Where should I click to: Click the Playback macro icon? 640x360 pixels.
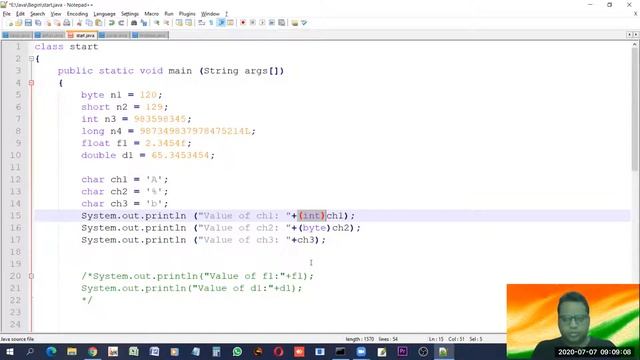point(262,23)
